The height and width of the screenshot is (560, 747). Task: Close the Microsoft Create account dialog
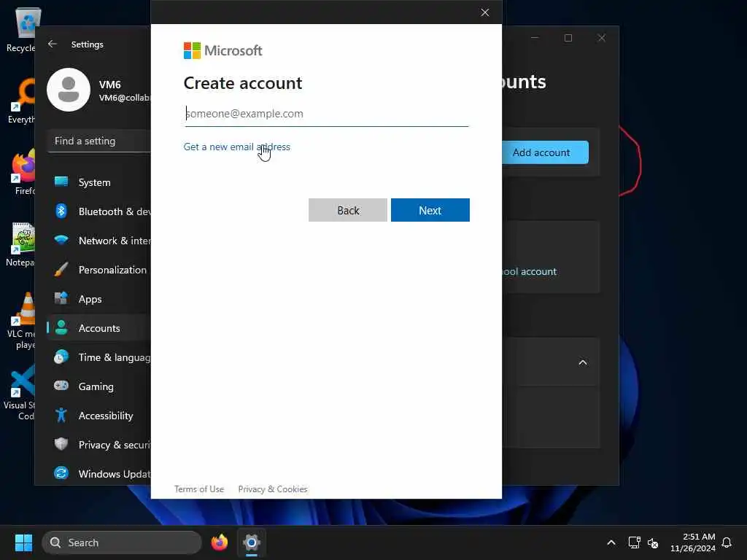(485, 12)
